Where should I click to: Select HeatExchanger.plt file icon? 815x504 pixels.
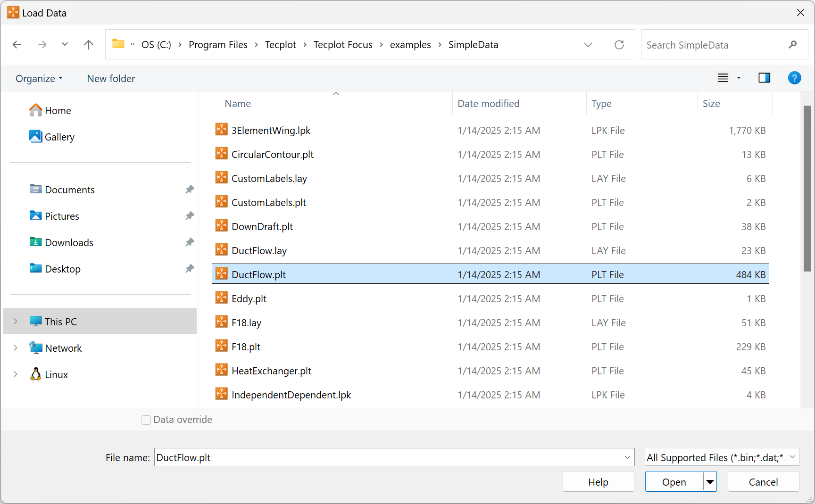[221, 370]
